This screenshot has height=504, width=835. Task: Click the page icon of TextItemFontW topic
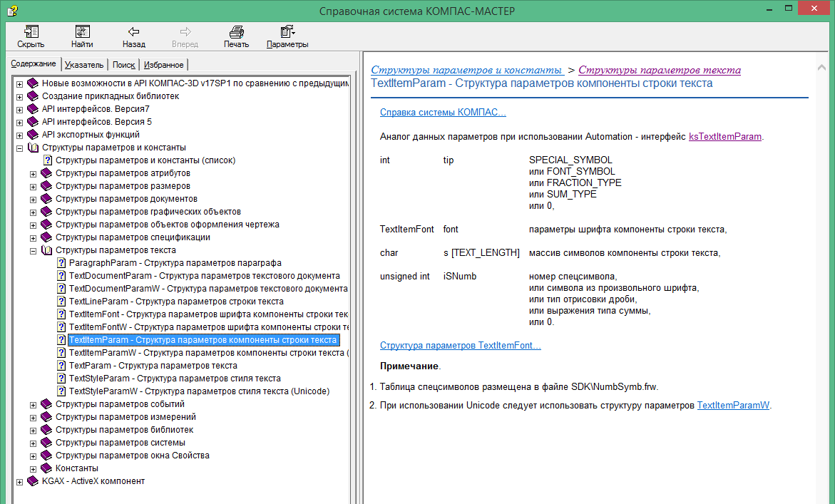pos(61,327)
